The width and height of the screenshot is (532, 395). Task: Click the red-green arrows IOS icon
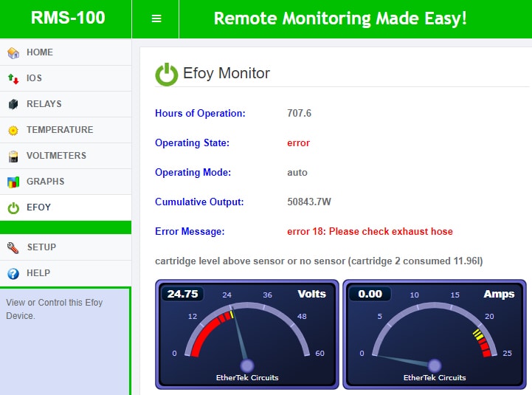(13, 78)
